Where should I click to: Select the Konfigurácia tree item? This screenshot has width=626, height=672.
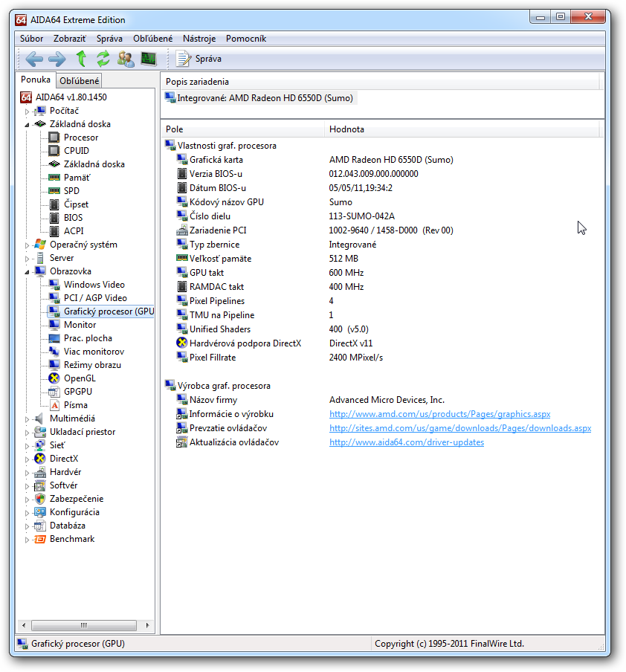74,513
